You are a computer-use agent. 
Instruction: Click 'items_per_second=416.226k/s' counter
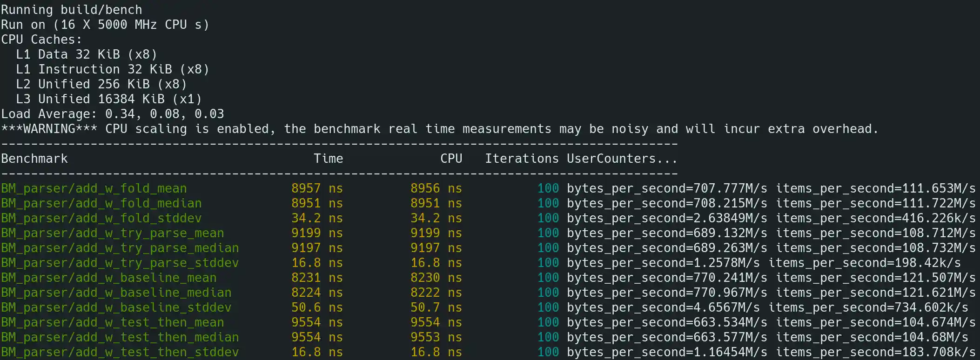[x=875, y=218]
